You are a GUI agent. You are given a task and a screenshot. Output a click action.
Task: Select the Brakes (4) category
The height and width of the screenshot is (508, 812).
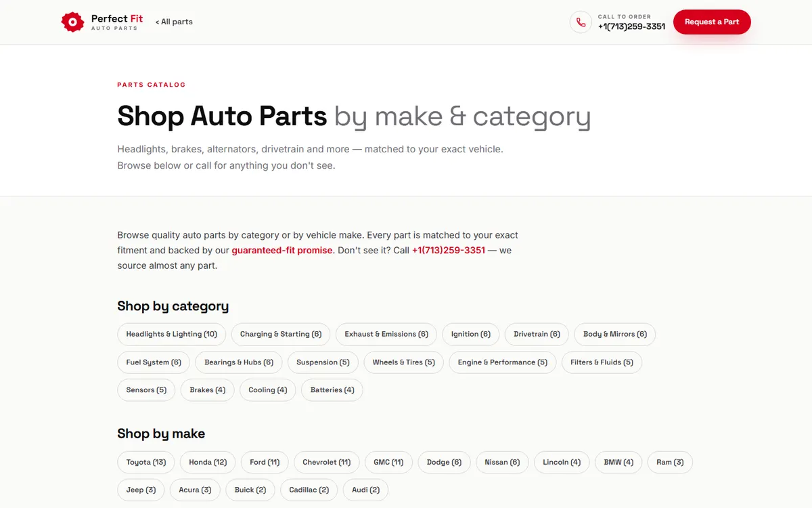pyautogui.click(x=208, y=390)
